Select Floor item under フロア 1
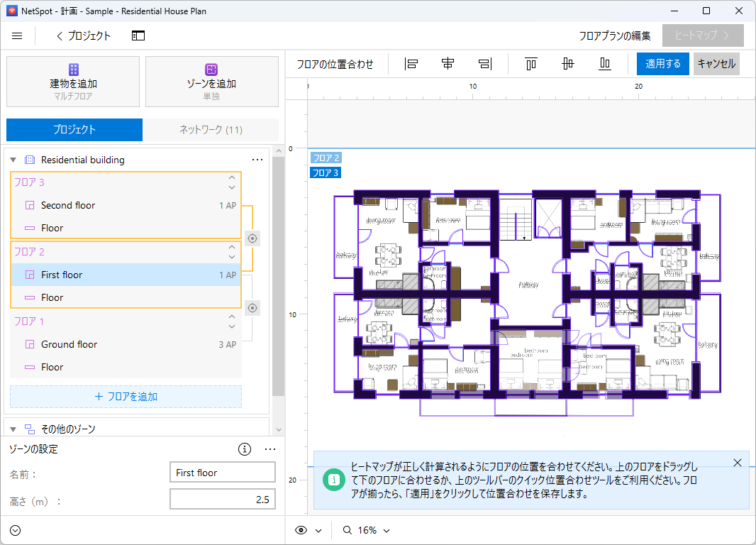 (x=126, y=367)
